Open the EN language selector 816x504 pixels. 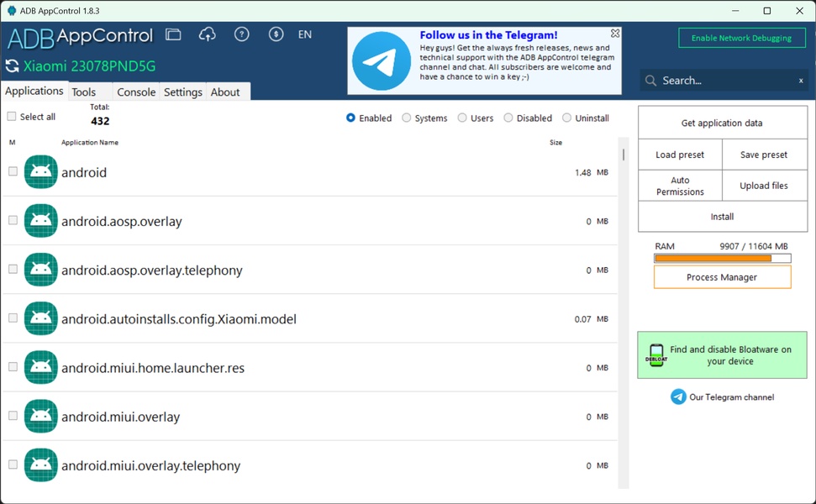tap(304, 34)
